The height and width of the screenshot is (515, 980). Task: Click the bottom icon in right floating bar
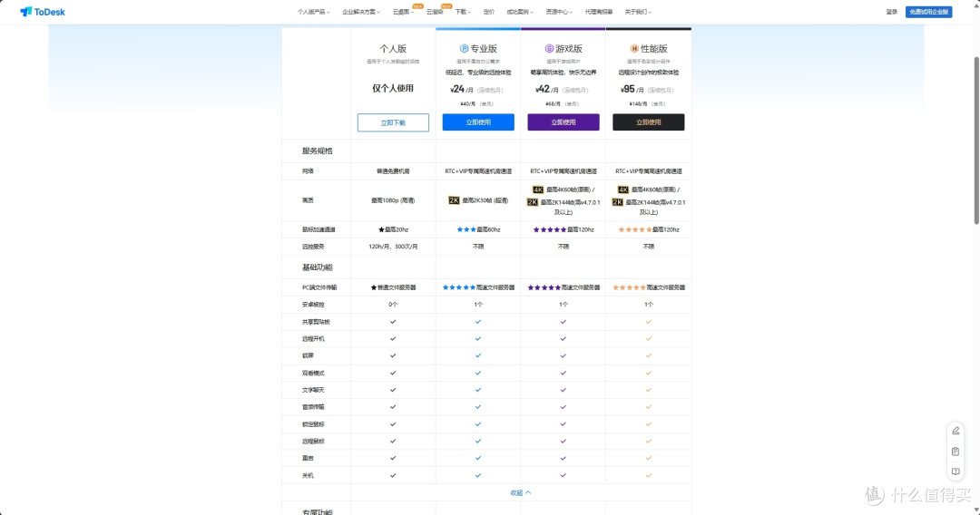(x=955, y=471)
